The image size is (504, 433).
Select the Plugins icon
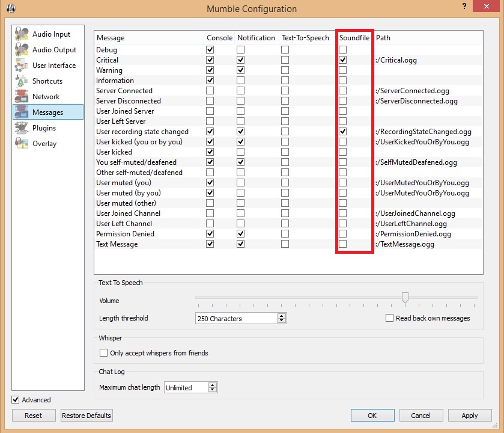pyautogui.click(x=22, y=128)
